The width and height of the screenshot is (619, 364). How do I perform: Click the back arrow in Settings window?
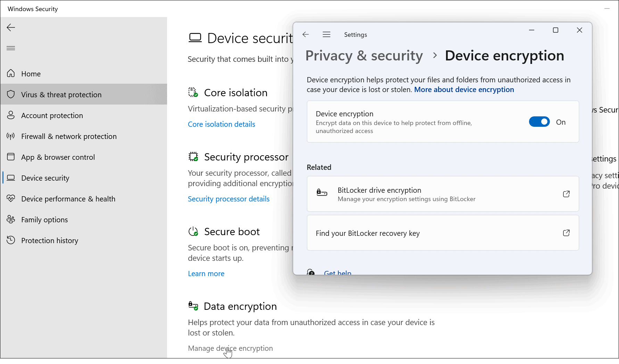pyautogui.click(x=306, y=34)
